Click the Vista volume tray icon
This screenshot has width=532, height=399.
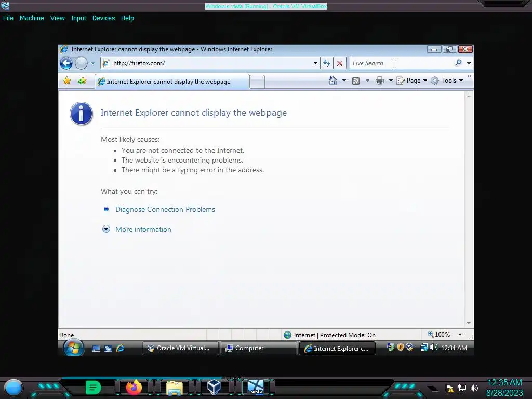click(434, 347)
